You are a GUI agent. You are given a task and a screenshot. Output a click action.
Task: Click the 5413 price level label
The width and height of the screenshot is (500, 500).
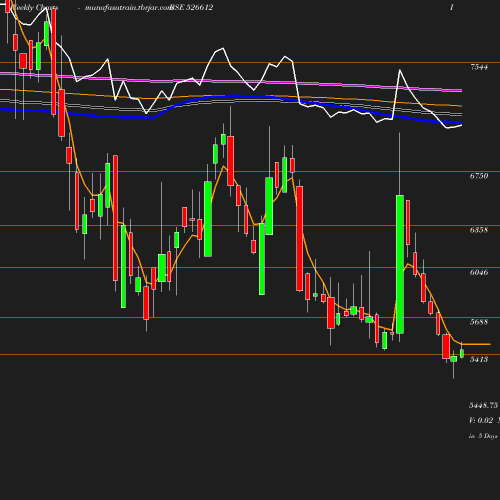(479, 359)
